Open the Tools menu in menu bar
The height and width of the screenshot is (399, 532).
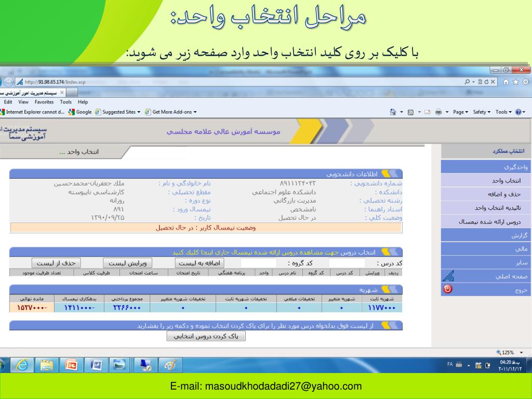(66, 102)
